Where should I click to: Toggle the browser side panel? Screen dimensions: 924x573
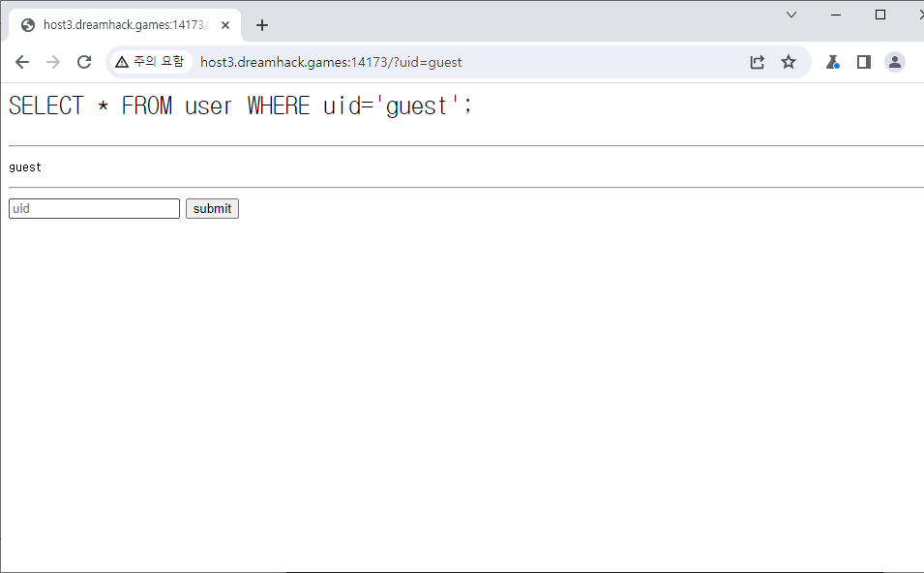click(864, 62)
